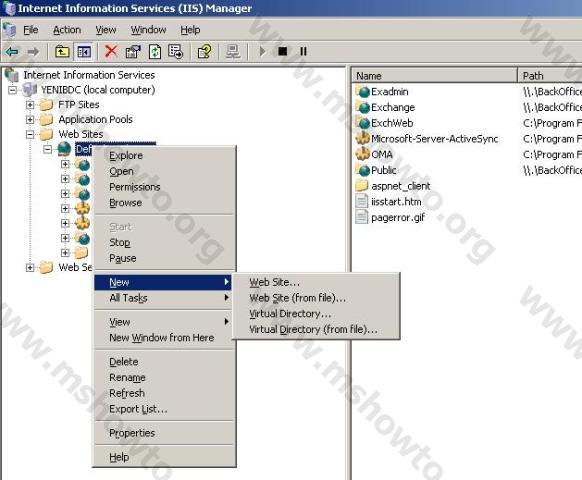The width and height of the screenshot is (582, 480).
Task: Click the Forward arrow toolbar icon
Action: [x=33, y=52]
